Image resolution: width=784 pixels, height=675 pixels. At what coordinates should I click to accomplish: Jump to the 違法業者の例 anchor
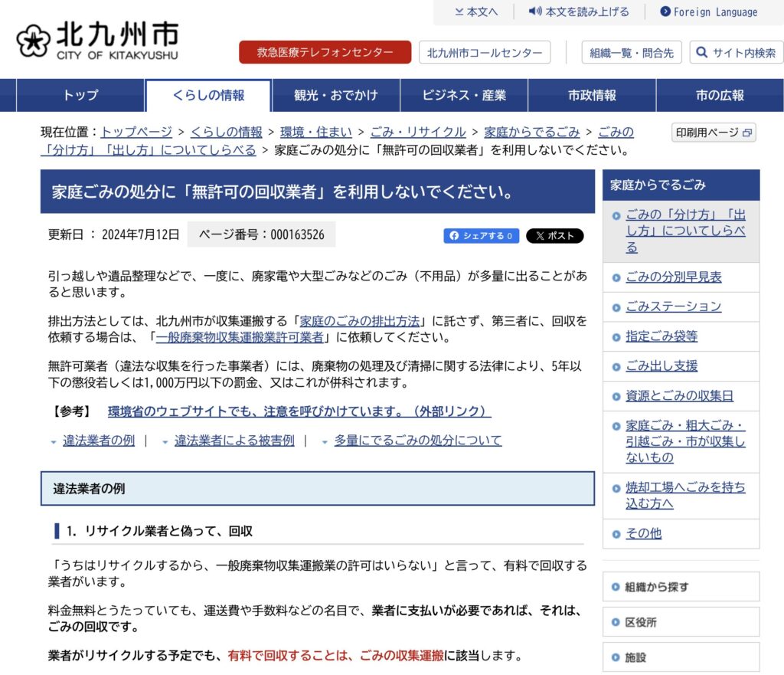(x=98, y=441)
